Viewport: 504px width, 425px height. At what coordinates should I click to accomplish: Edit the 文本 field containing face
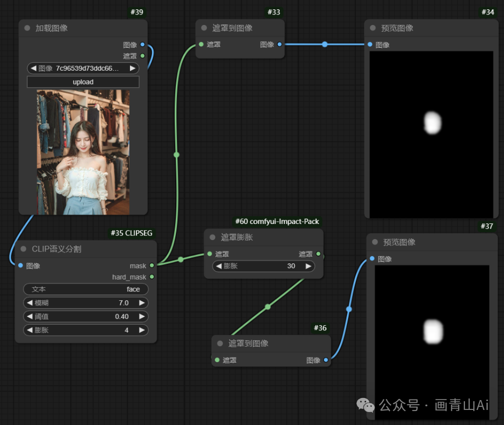point(86,289)
